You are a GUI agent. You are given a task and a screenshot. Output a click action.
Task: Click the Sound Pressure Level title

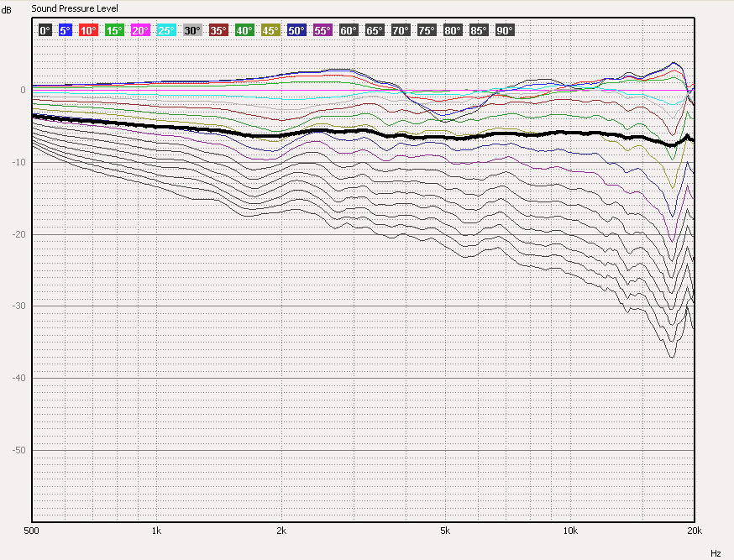coord(75,8)
